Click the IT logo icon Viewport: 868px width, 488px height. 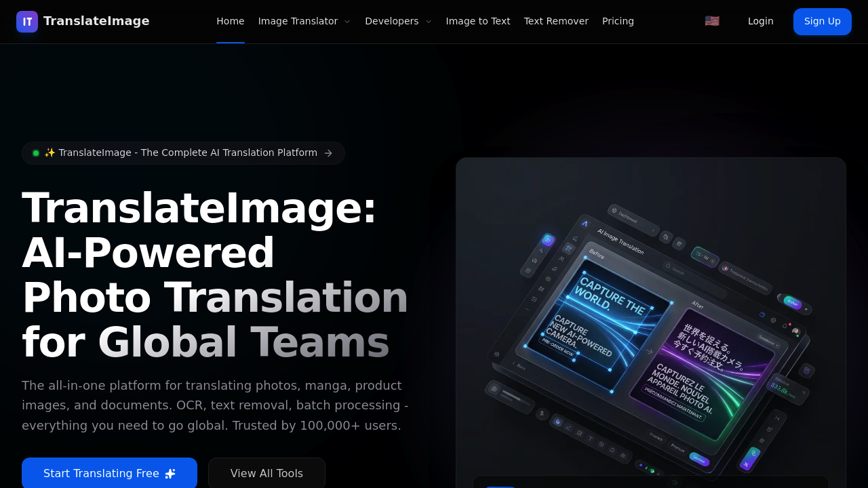[26, 21]
